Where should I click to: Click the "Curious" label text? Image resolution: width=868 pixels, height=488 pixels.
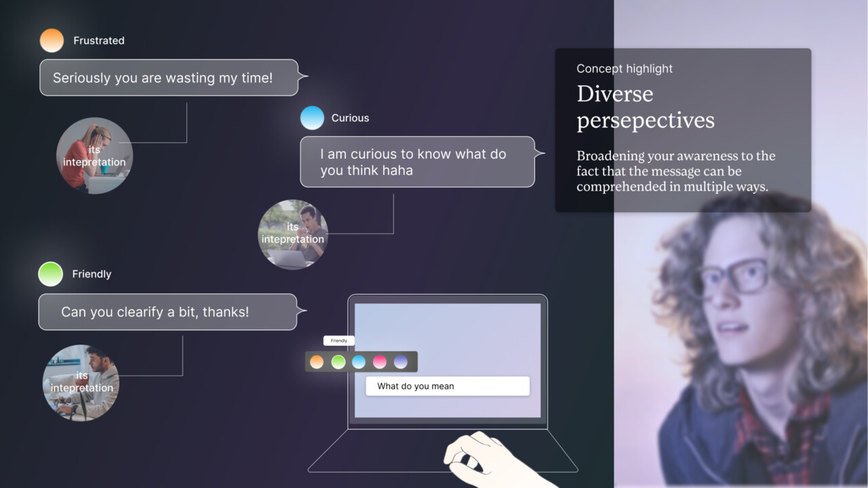click(x=350, y=118)
